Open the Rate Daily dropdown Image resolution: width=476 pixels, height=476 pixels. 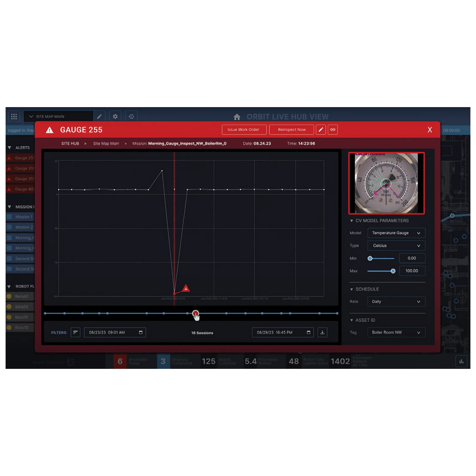pyautogui.click(x=396, y=302)
